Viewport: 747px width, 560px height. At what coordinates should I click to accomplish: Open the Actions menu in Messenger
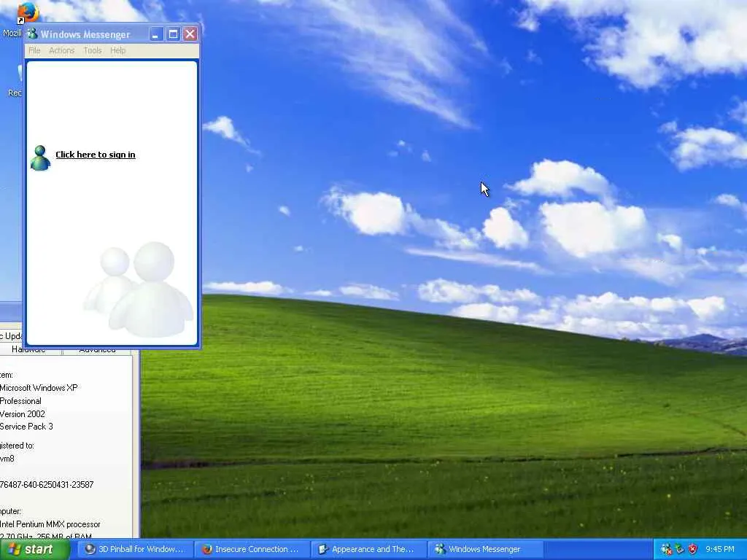click(x=61, y=50)
